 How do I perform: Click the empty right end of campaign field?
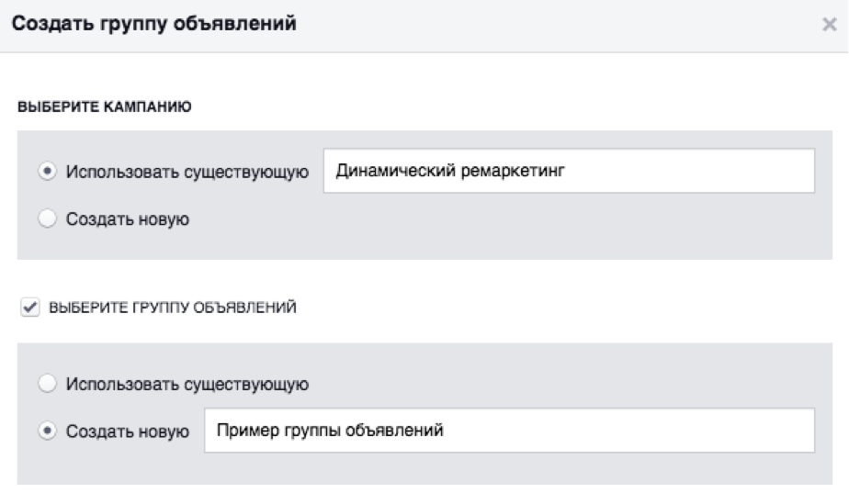tap(753, 170)
